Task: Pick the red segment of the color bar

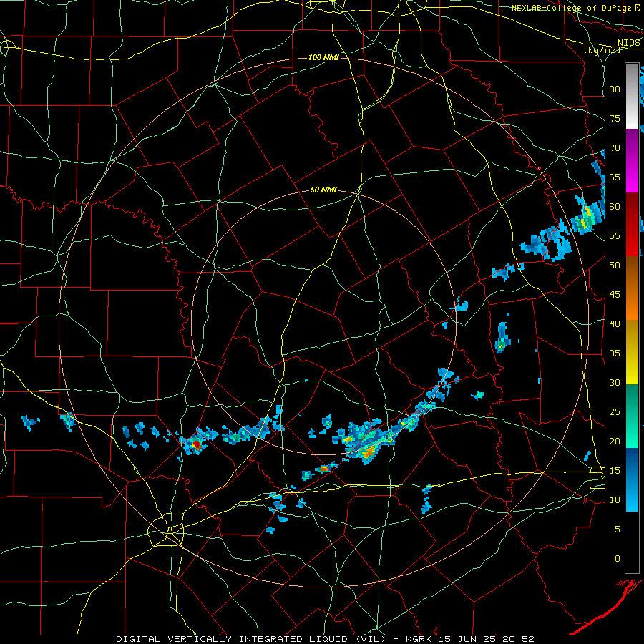Action: [x=632, y=224]
